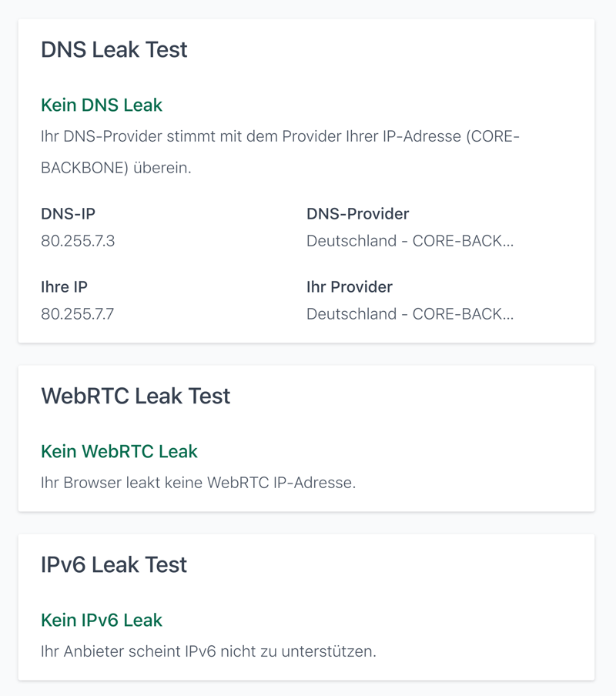Click the DNS provider match description text
The height and width of the screenshot is (696, 616).
tap(280, 137)
